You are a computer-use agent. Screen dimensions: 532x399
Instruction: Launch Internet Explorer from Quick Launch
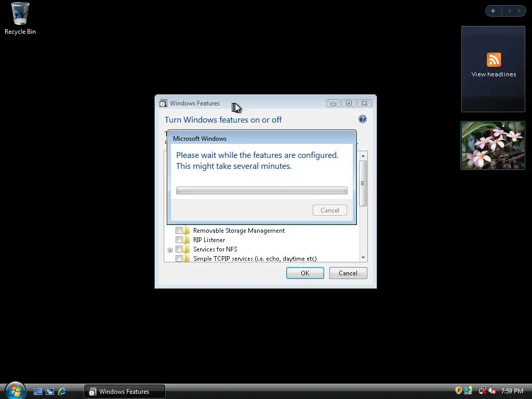[62, 391]
